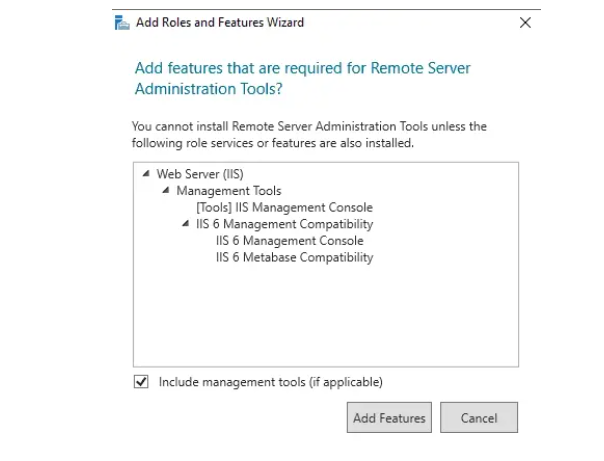Select IIS 6 Management Compatibility item
This screenshot has height=461, width=604.
(284, 224)
